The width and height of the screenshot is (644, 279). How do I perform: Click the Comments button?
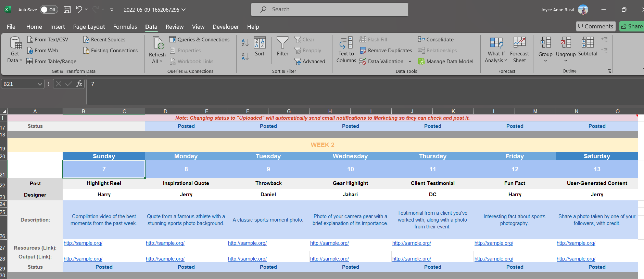point(596,26)
